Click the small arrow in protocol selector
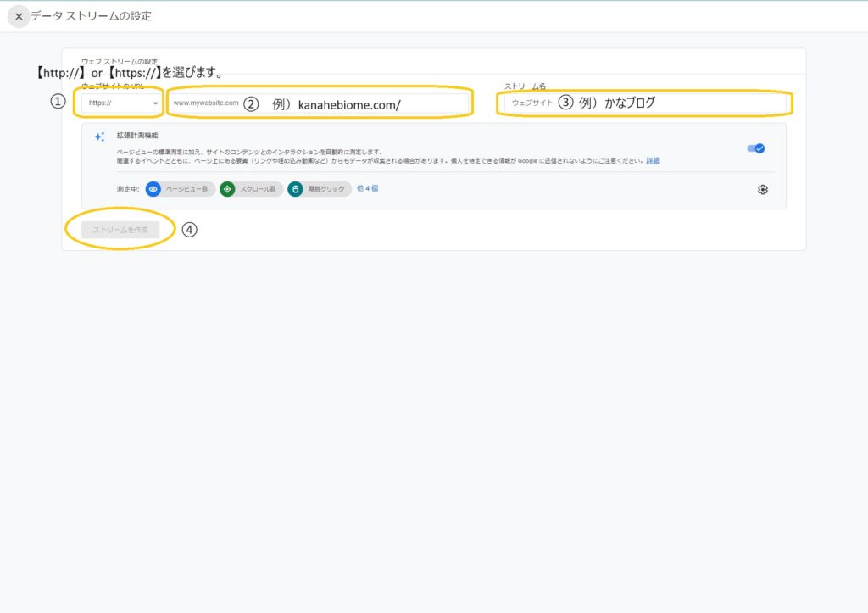Viewport: 868px width, 613px height. [x=155, y=103]
